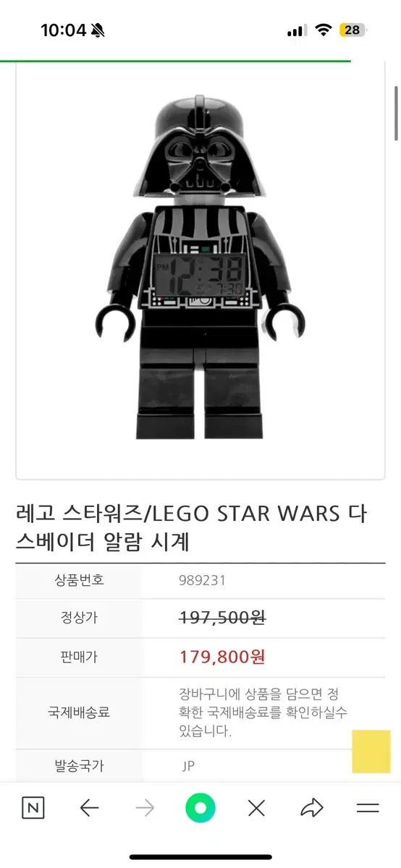Tap the sale price 179,800원
This screenshot has height=868, width=401.
222,657
